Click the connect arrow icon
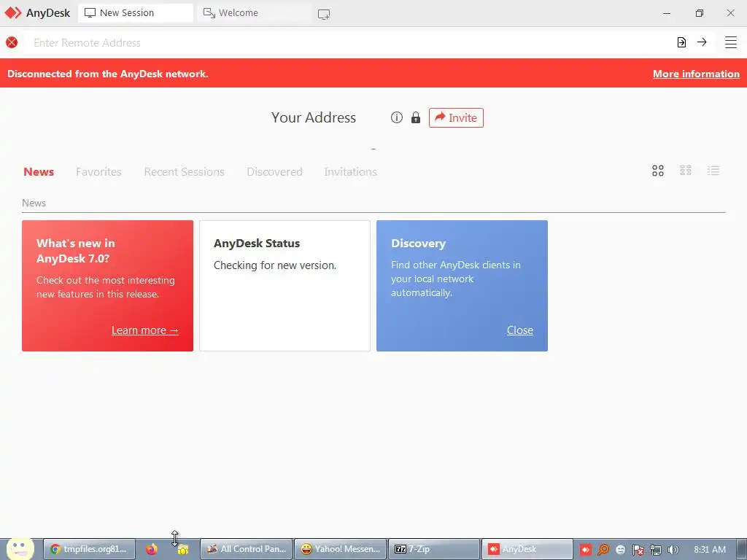The image size is (747, 560). pyautogui.click(x=702, y=42)
